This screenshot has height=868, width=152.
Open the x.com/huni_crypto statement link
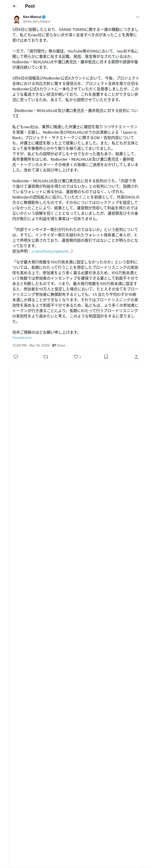tap(51, 251)
